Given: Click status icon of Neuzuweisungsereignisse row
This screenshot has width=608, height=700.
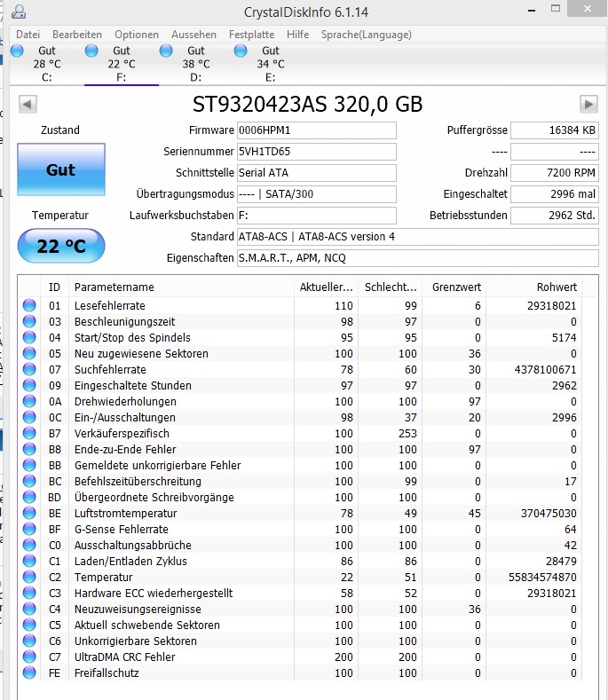Looking at the screenshot, I should [29, 609].
